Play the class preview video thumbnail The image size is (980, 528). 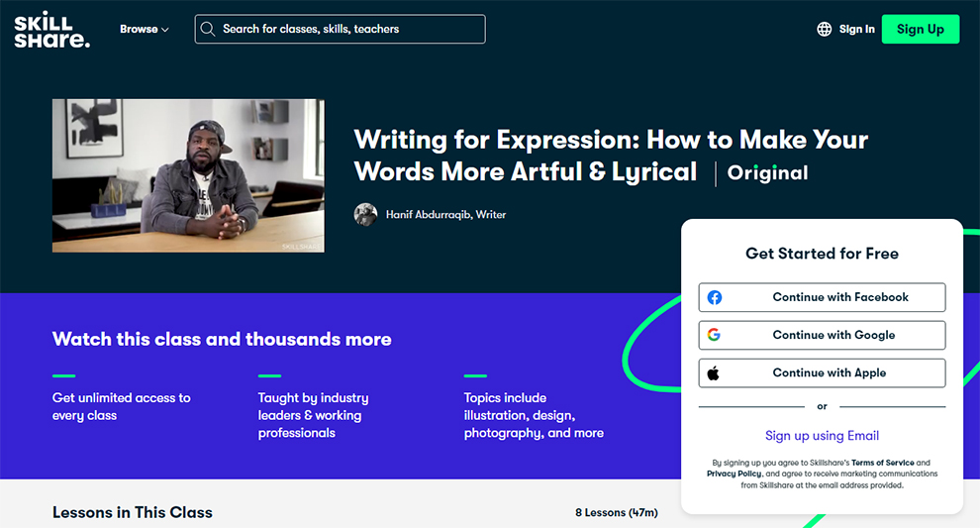pyautogui.click(x=188, y=175)
